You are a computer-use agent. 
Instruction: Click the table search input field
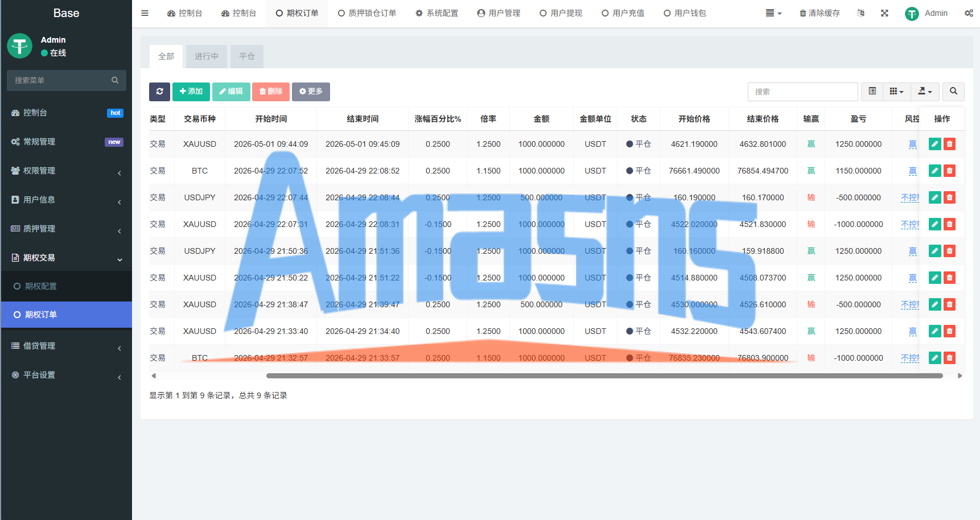pos(802,92)
